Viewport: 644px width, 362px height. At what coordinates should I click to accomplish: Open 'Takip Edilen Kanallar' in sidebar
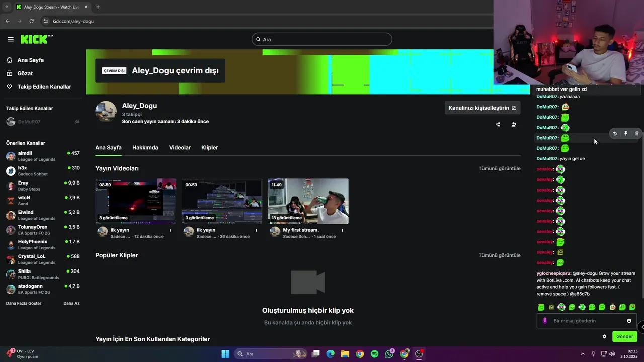(x=44, y=87)
